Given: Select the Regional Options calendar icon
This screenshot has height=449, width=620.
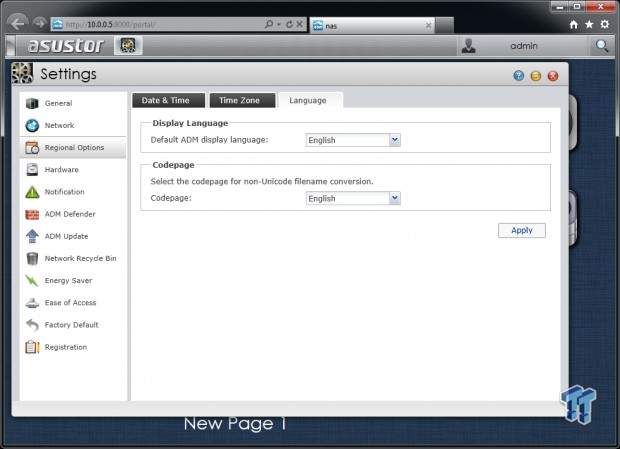Looking at the screenshot, I should (32, 147).
